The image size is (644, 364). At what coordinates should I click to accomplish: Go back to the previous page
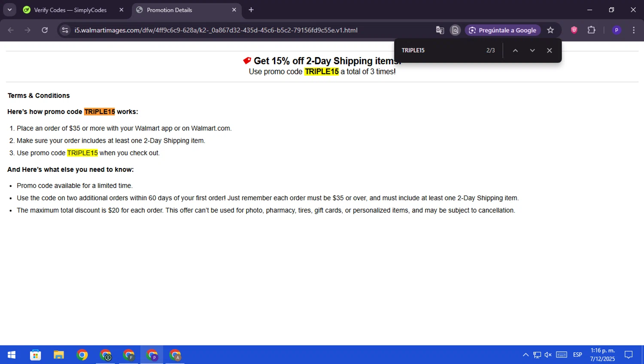[11, 30]
